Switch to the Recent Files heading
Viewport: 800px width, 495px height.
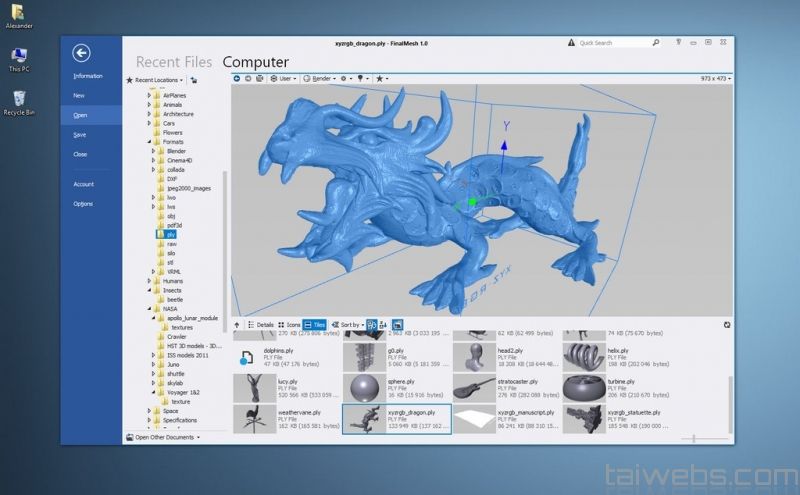pyautogui.click(x=173, y=62)
